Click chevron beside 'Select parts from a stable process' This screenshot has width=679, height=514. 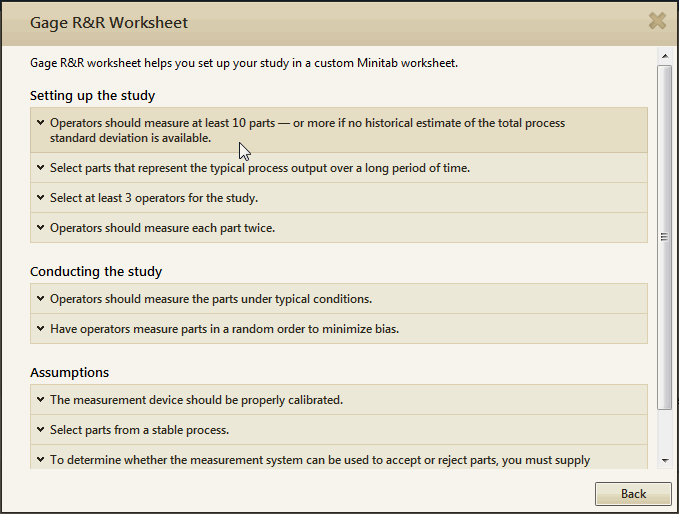point(39,430)
